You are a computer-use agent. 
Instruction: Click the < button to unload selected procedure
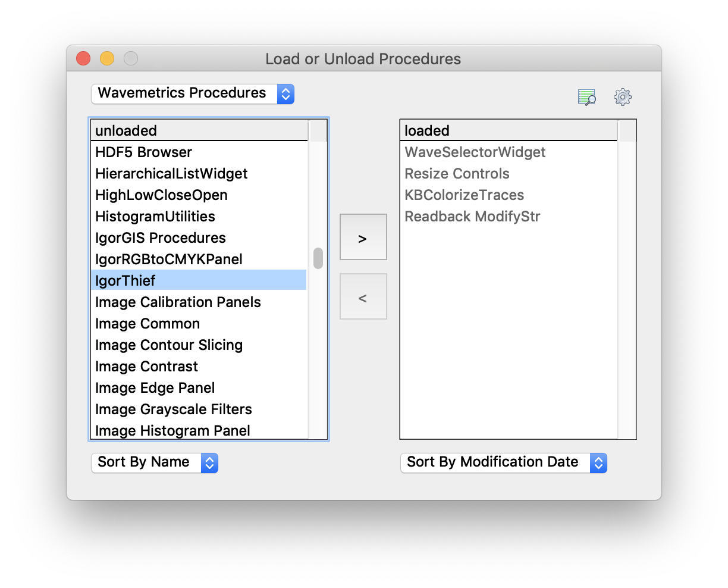click(x=363, y=296)
